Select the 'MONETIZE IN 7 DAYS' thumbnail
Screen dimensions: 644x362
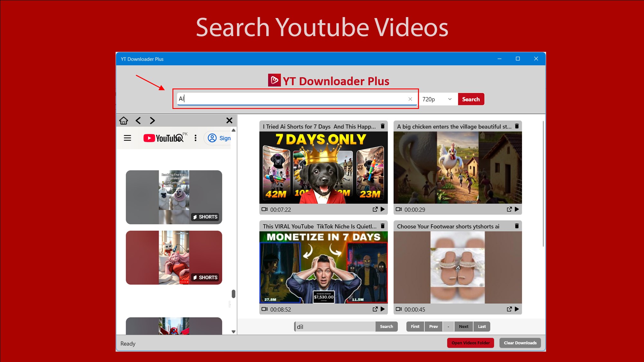click(324, 267)
